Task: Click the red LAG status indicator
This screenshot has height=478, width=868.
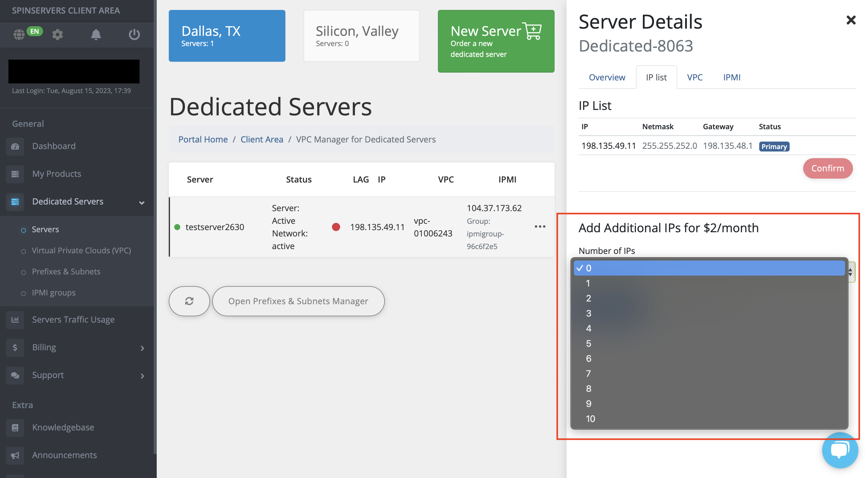Action: pyautogui.click(x=336, y=227)
